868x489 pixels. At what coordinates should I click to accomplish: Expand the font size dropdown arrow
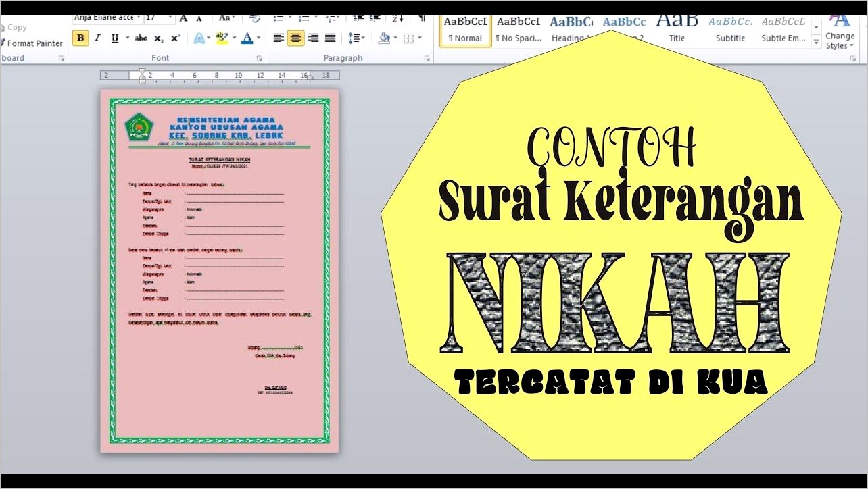pos(170,18)
